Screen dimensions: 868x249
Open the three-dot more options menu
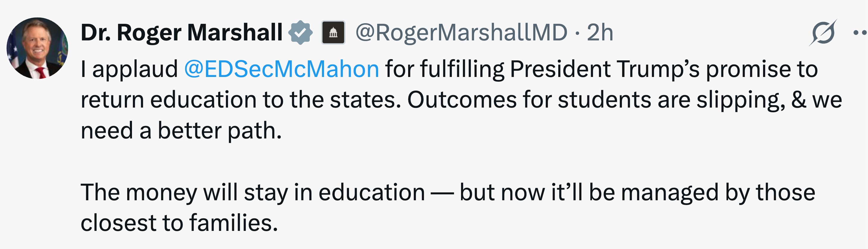tap(860, 33)
